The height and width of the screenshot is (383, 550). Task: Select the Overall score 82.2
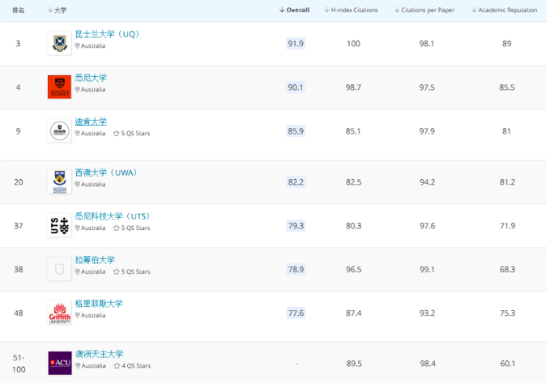(296, 182)
